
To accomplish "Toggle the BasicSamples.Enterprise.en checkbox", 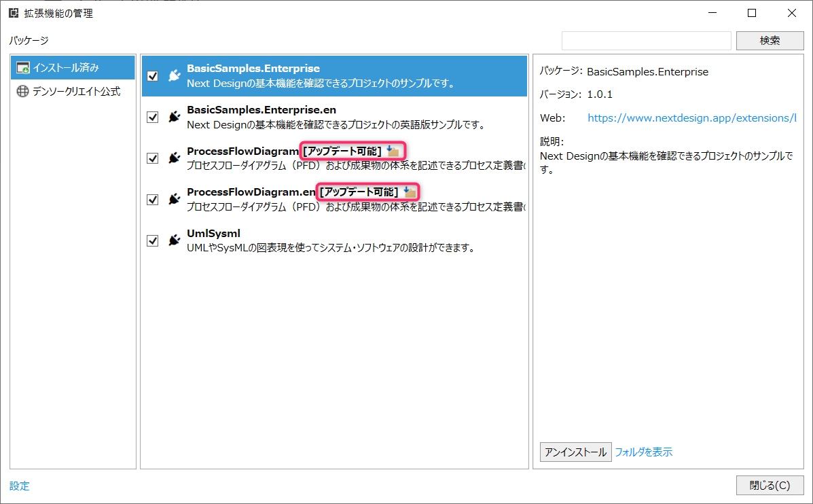I will [x=152, y=117].
